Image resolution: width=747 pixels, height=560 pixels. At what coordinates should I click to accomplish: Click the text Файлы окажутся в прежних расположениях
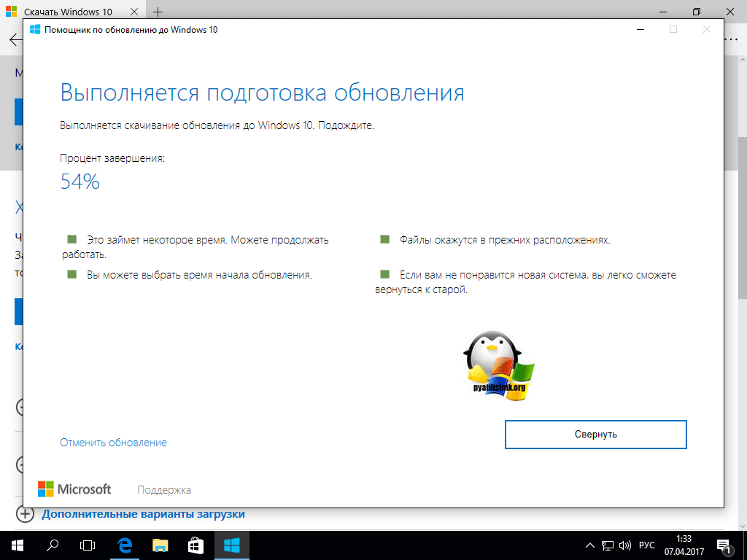coord(505,240)
